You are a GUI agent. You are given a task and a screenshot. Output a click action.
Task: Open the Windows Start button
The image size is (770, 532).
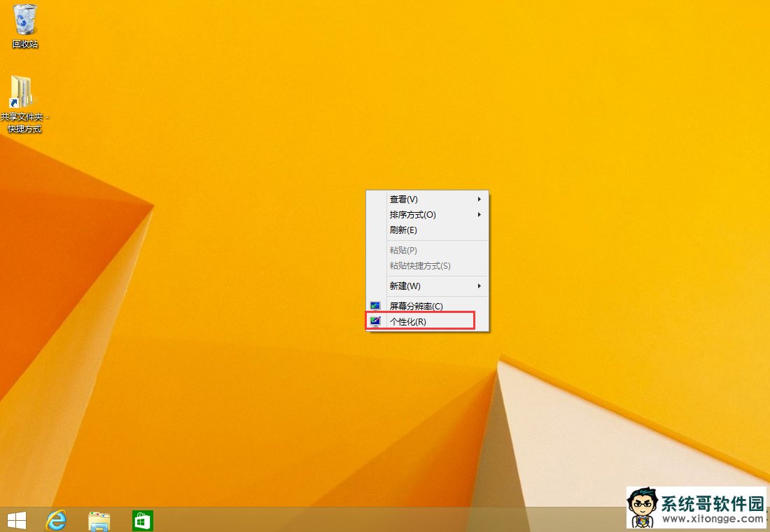(16, 520)
